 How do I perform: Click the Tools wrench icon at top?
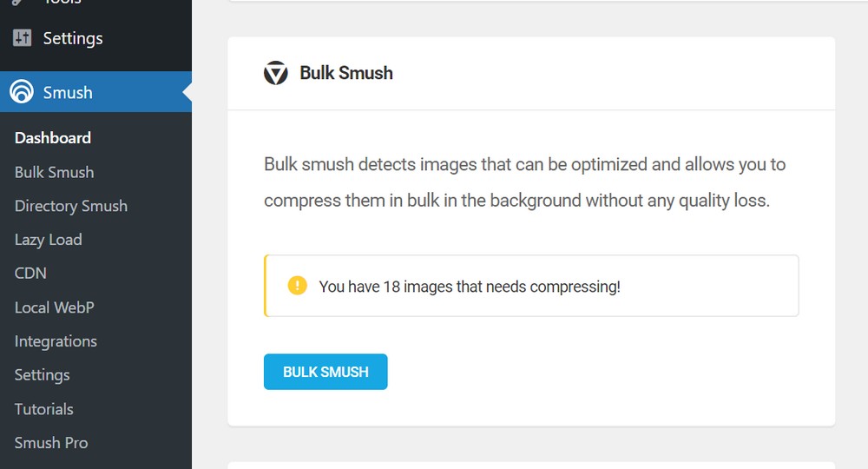[19, 3]
